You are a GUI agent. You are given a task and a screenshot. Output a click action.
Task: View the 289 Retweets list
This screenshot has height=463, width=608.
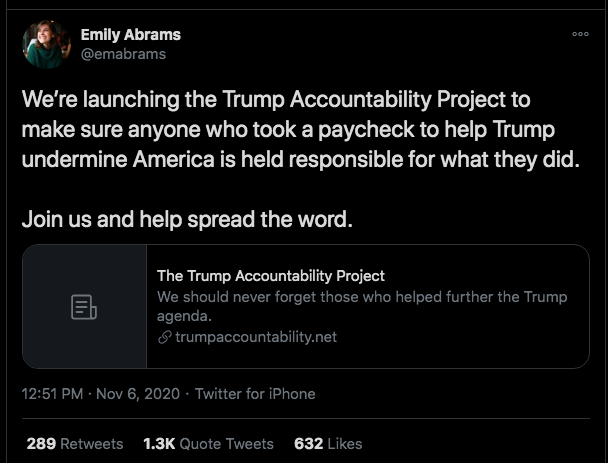pos(74,443)
